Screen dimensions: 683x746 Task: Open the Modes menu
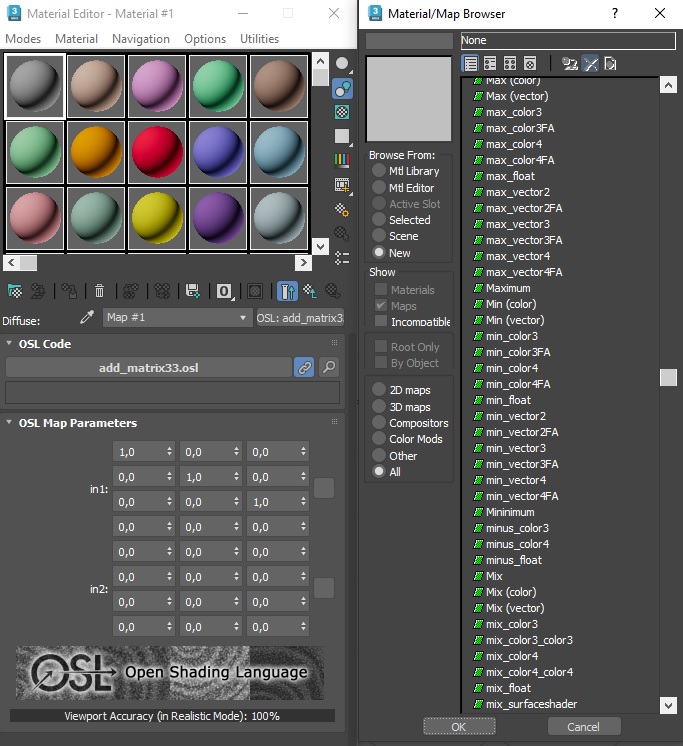tap(23, 39)
